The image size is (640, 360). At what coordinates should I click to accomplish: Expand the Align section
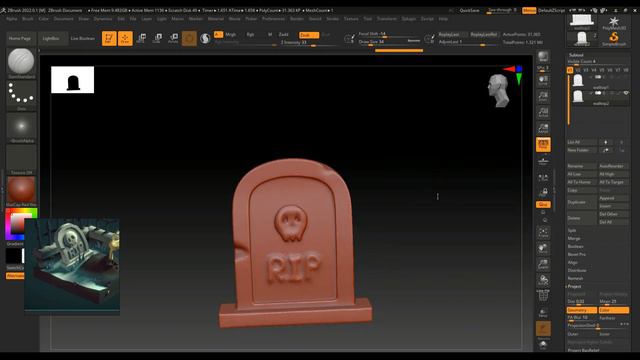coord(573,262)
